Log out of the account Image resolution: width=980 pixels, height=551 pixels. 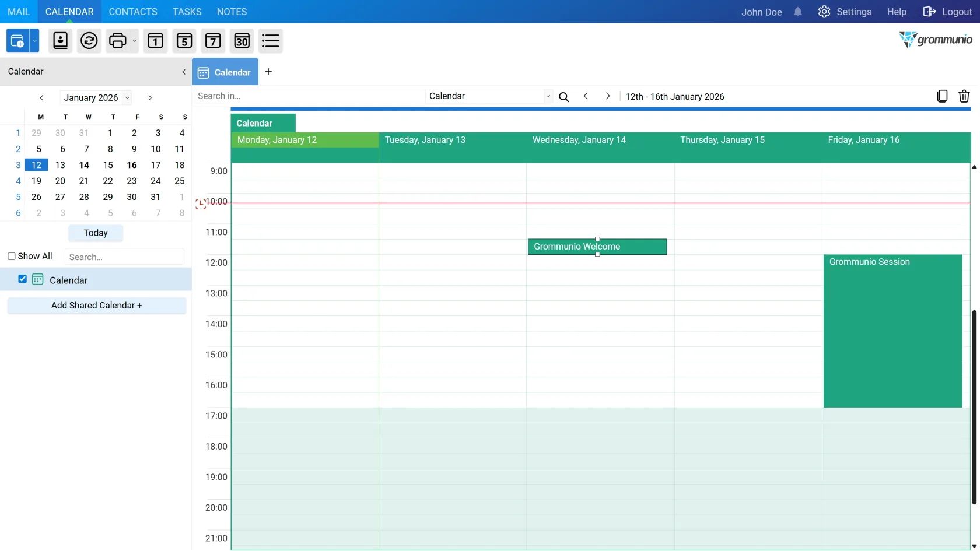(947, 12)
